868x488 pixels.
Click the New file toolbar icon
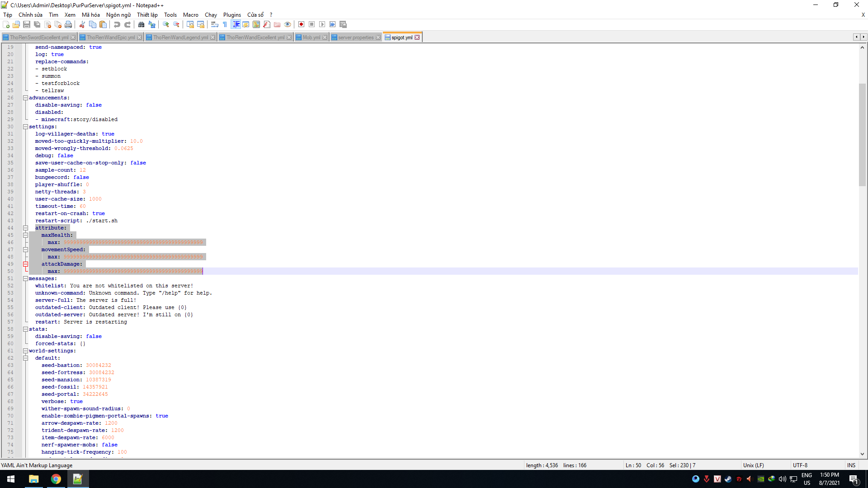pyautogui.click(x=6, y=24)
